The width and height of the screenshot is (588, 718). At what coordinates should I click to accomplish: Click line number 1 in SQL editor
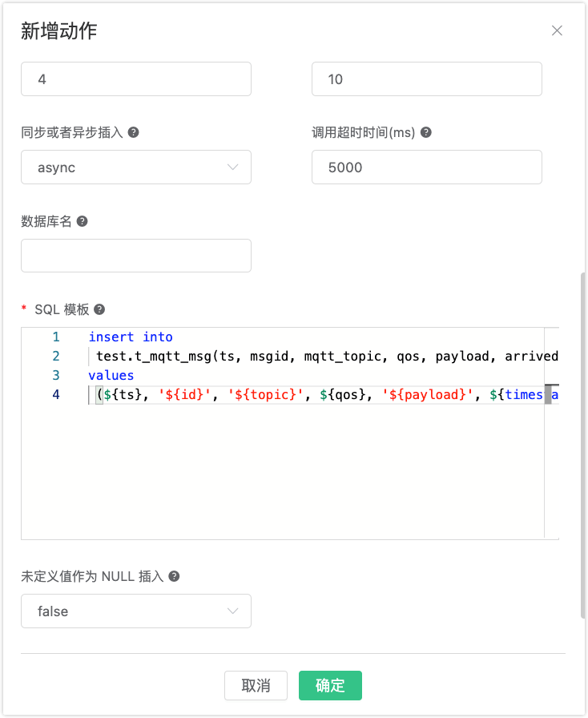click(x=56, y=337)
